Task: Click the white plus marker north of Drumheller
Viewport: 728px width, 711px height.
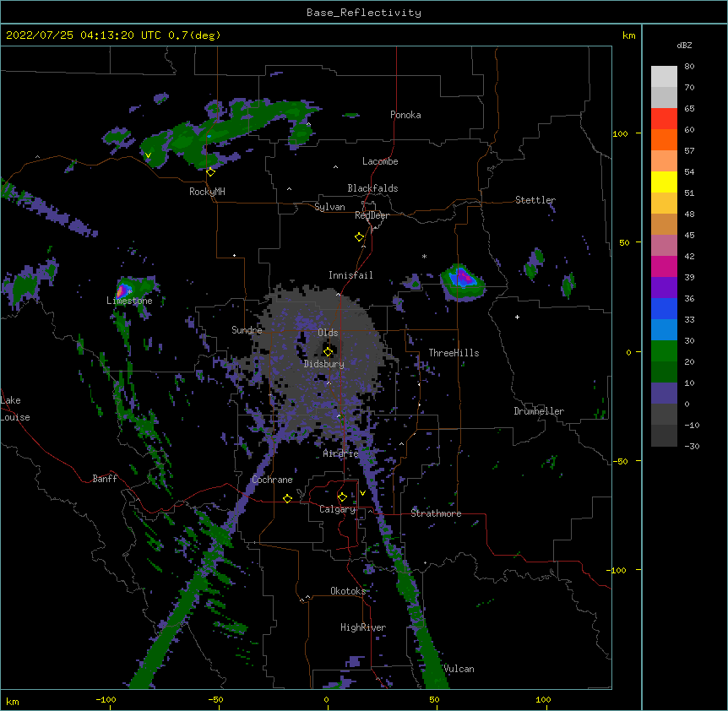Action: click(x=517, y=317)
